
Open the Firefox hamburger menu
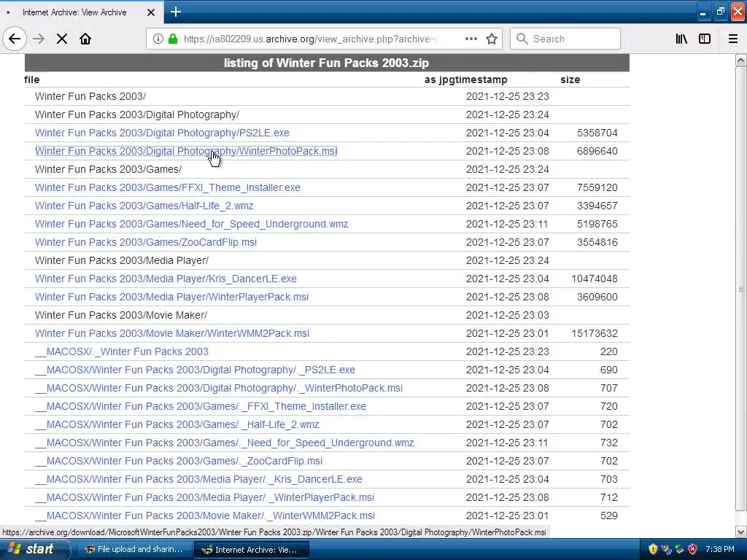(x=733, y=39)
